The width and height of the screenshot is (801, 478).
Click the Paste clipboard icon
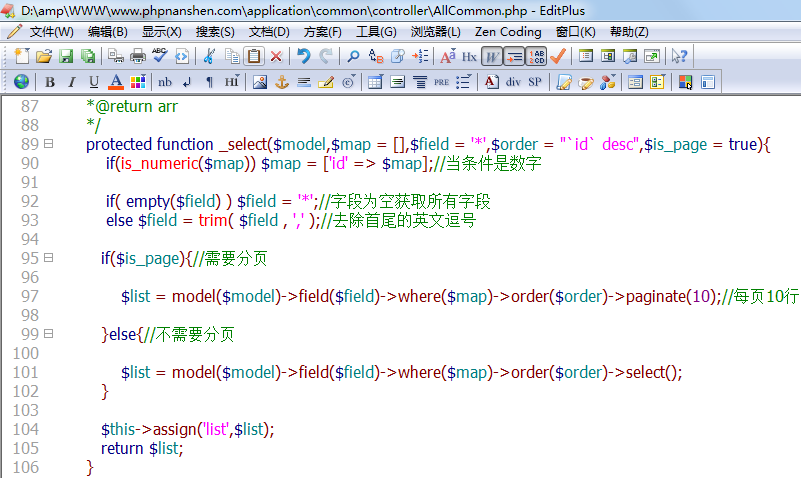[254, 56]
